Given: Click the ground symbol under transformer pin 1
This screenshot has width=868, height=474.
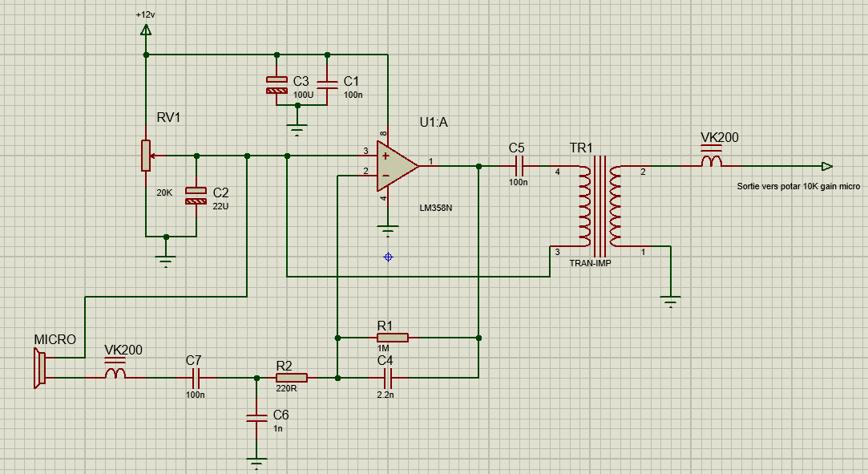Looking at the screenshot, I should point(670,302).
